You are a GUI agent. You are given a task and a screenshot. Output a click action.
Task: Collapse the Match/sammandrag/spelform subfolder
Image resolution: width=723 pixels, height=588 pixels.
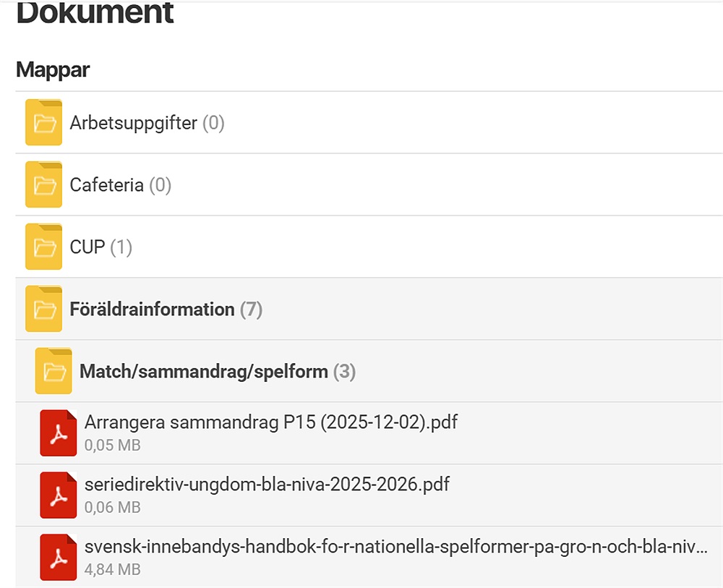pyautogui.click(x=204, y=372)
